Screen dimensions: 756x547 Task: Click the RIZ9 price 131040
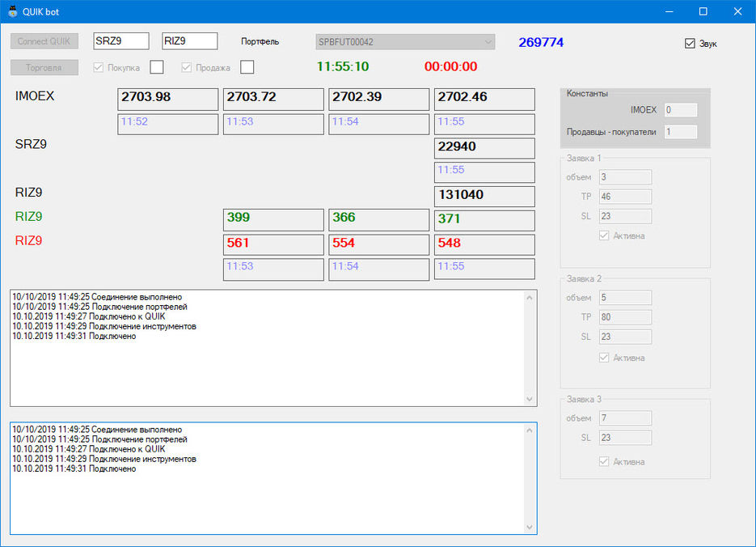pyautogui.click(x=484, y=197)
